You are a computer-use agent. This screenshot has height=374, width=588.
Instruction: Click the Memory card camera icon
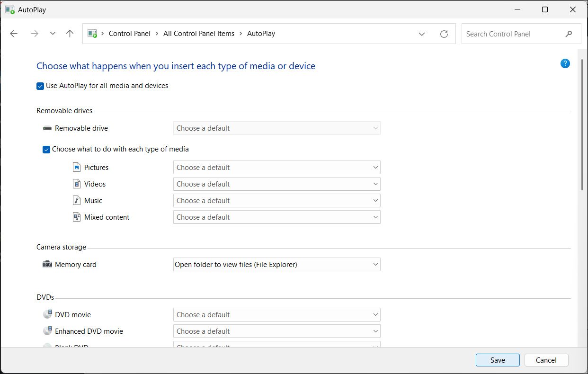(47, 264)
